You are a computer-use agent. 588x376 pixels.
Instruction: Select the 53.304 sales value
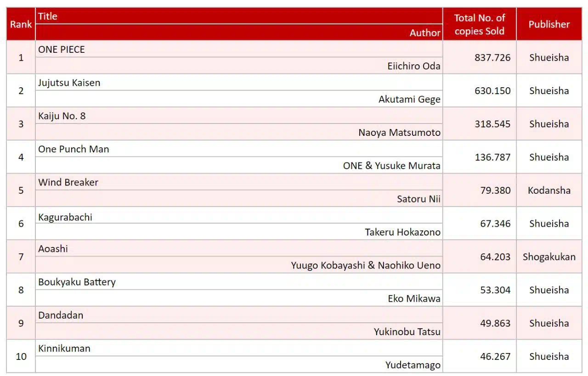click(495, 290)
